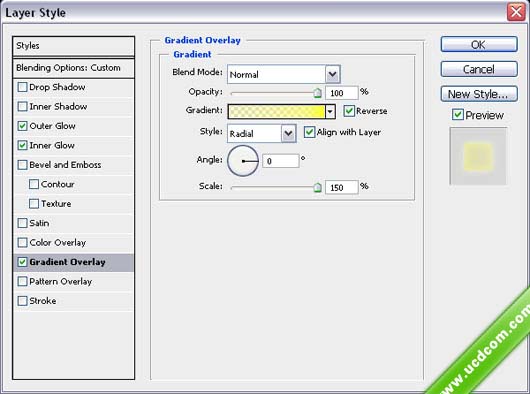Viewport: 530px width, 394px height.
Task: Click the OK button
Action: [x=479, y=44]
